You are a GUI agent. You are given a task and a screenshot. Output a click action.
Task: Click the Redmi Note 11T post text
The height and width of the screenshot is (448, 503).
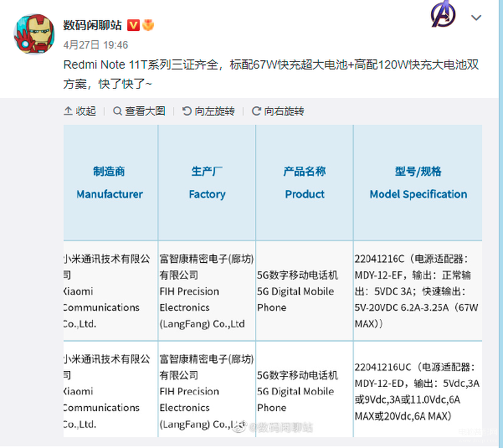(271, 74)
